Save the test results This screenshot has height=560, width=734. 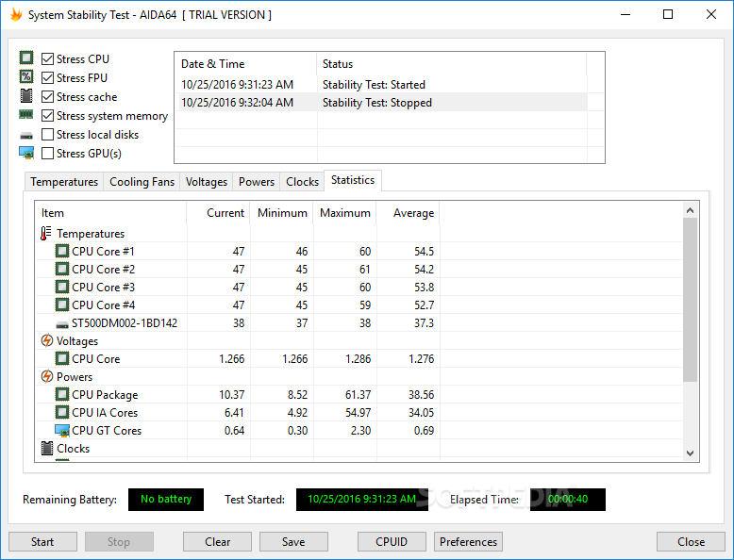[293, 542]
